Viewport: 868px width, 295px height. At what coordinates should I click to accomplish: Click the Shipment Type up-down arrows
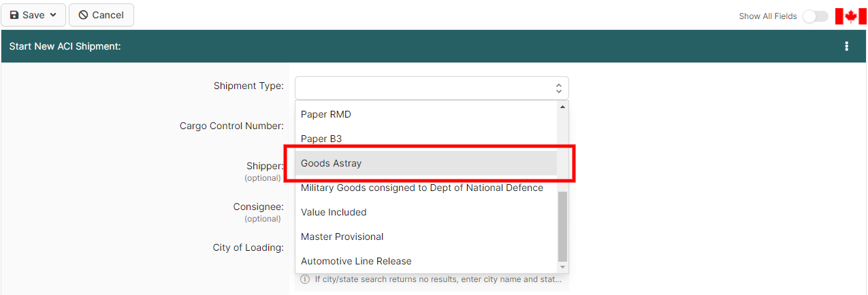(558, 88)
